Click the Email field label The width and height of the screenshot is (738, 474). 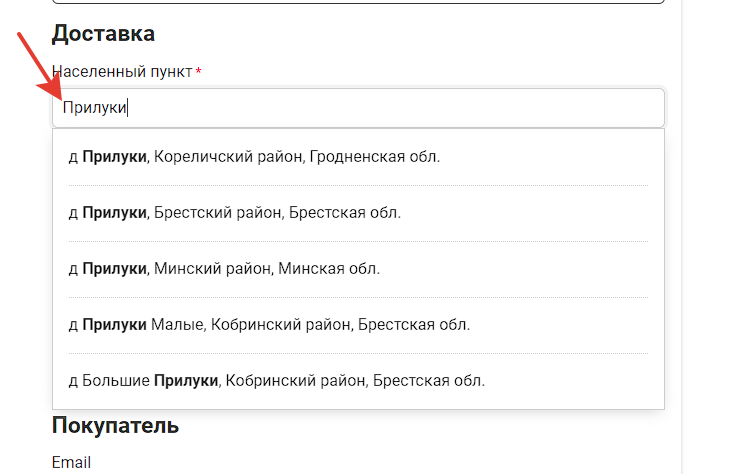(71, 462)
